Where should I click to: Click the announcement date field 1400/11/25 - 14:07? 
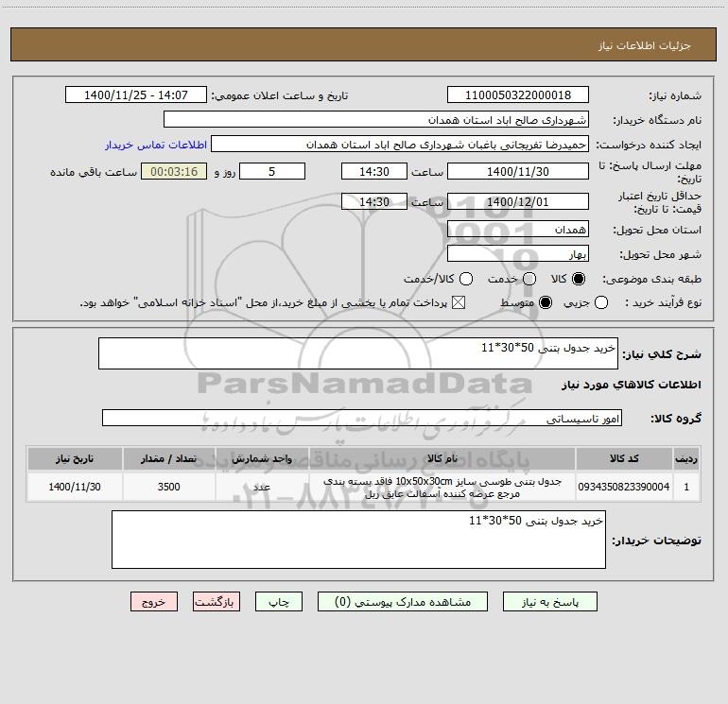coord(136,95)
